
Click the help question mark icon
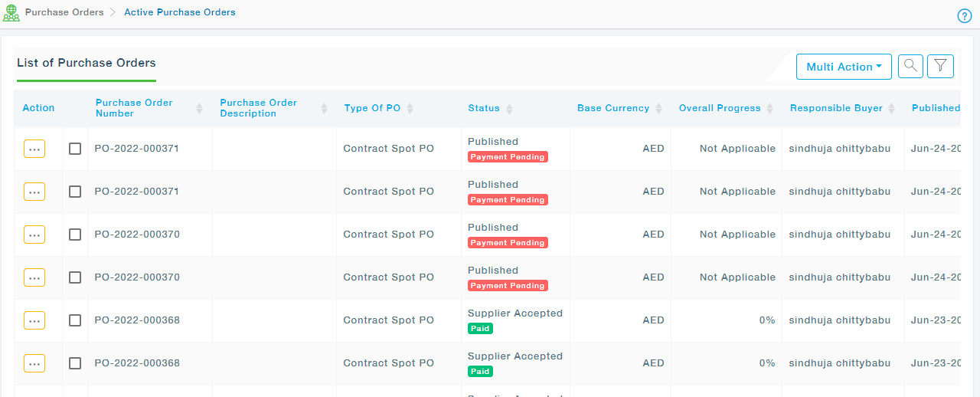pyautogui.click(x=964, y=16)
